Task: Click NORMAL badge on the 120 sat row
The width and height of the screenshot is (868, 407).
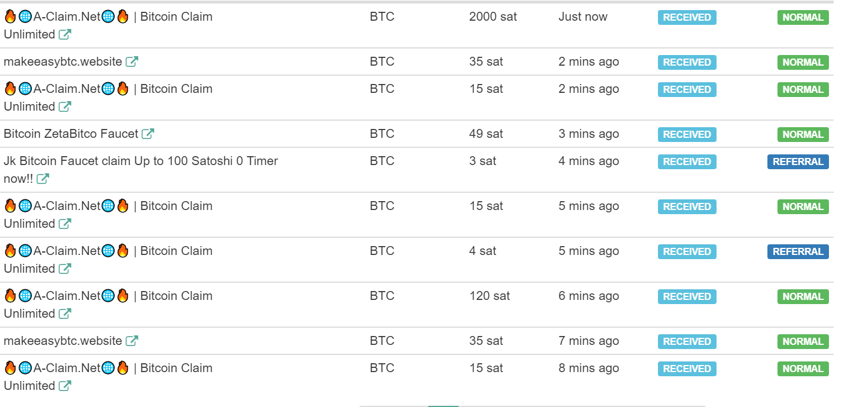Action: tap(803, 296)
